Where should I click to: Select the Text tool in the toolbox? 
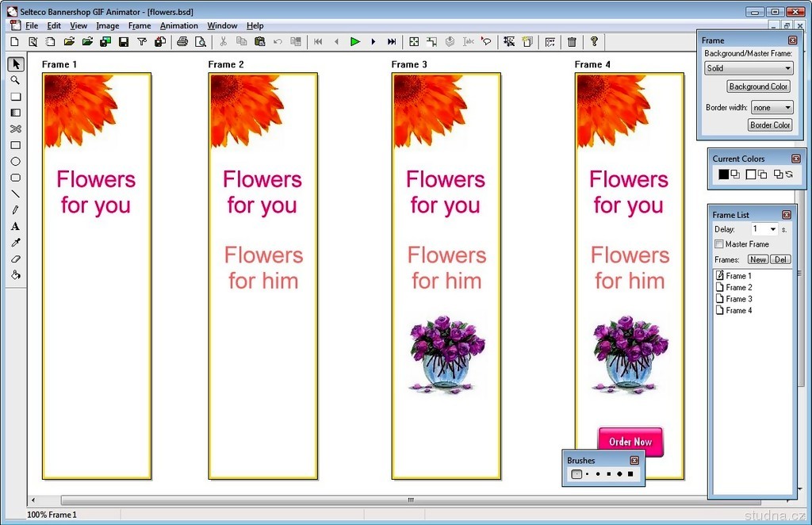point(15,226)
